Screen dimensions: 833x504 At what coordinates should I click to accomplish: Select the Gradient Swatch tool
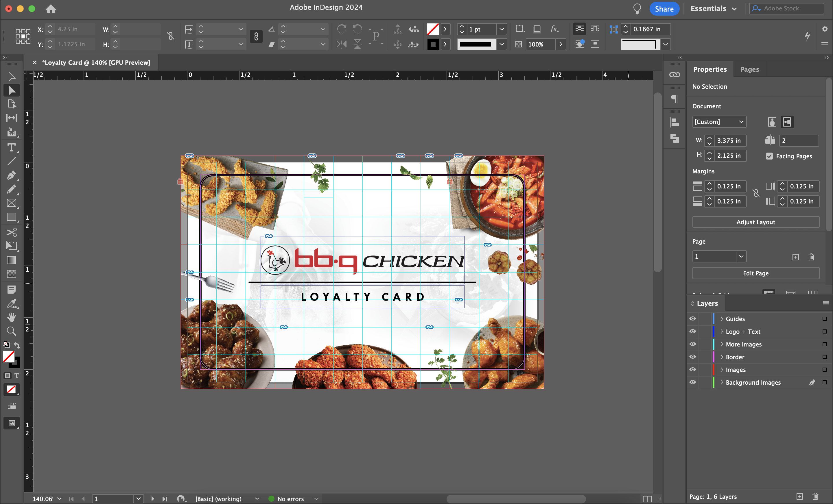point(12,260)
